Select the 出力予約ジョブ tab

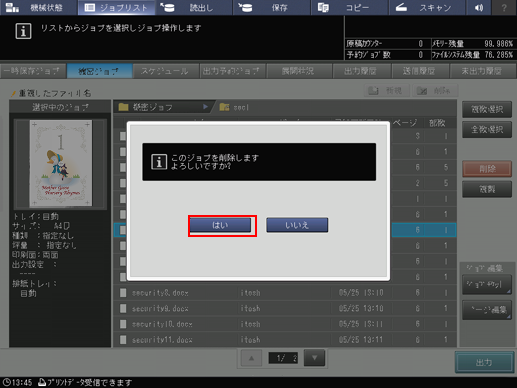232,71
